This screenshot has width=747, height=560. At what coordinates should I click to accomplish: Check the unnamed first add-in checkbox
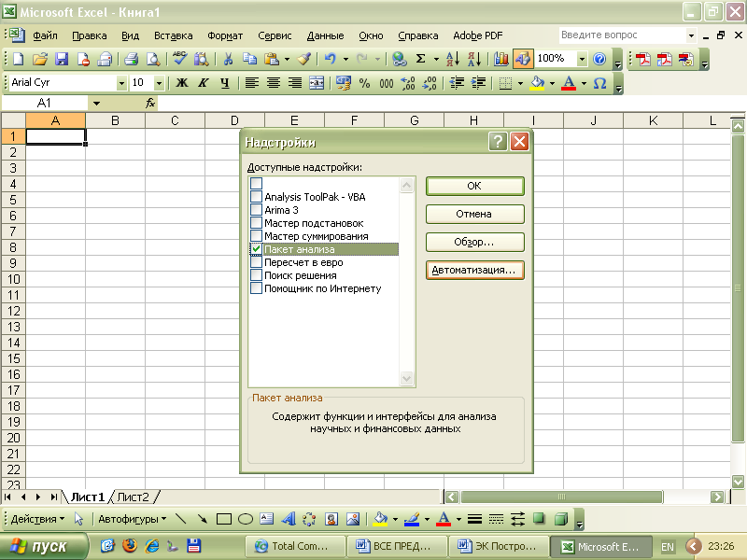256,183
